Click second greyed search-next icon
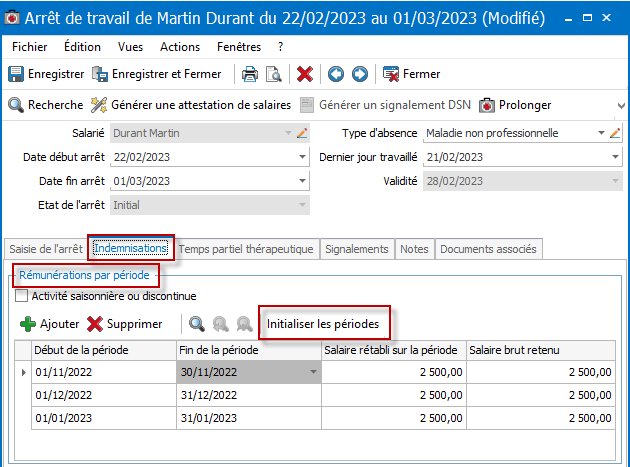This screenshot has height=467, width=630. 244,324
